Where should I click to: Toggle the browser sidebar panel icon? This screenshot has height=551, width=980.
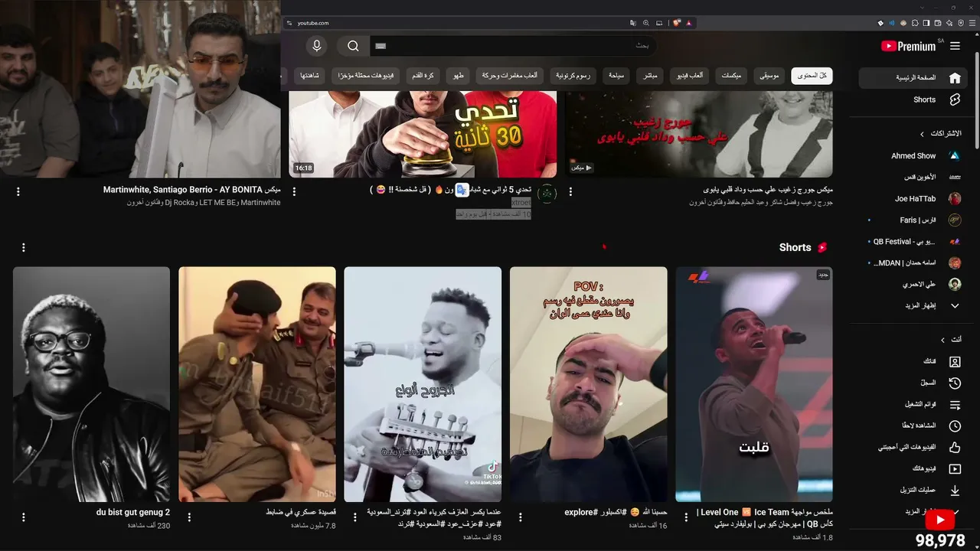pos(926,23)
